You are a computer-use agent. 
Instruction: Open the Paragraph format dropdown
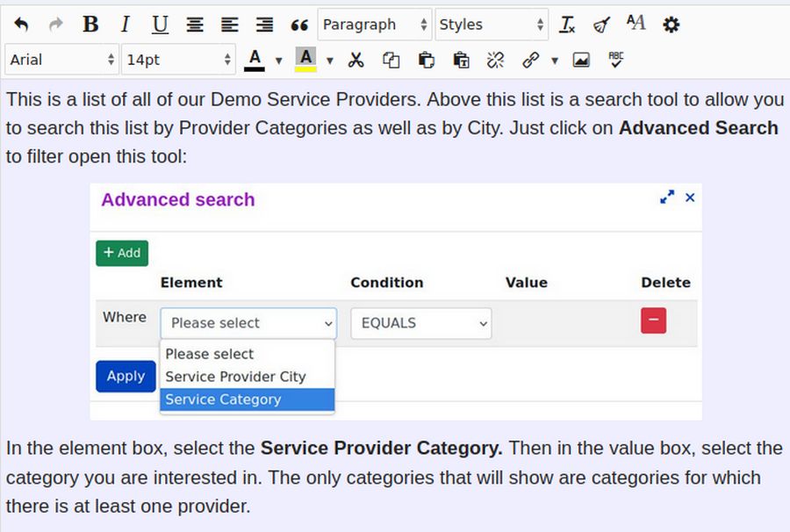point(375,25)
